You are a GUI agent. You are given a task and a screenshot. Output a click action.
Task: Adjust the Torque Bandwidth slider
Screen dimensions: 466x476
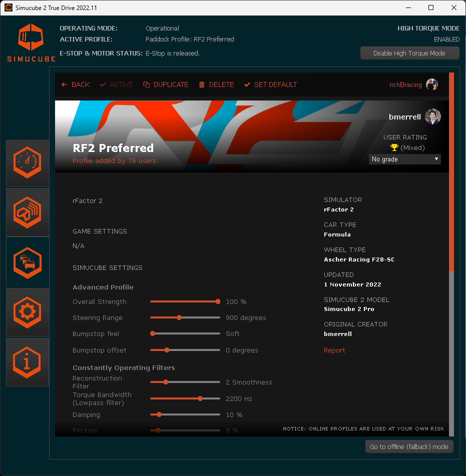[185, 398]
